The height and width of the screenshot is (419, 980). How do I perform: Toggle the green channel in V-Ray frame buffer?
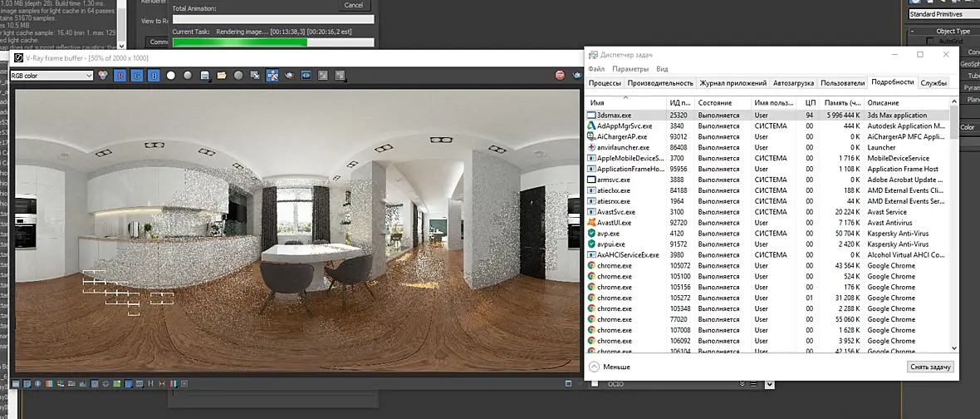137,76
